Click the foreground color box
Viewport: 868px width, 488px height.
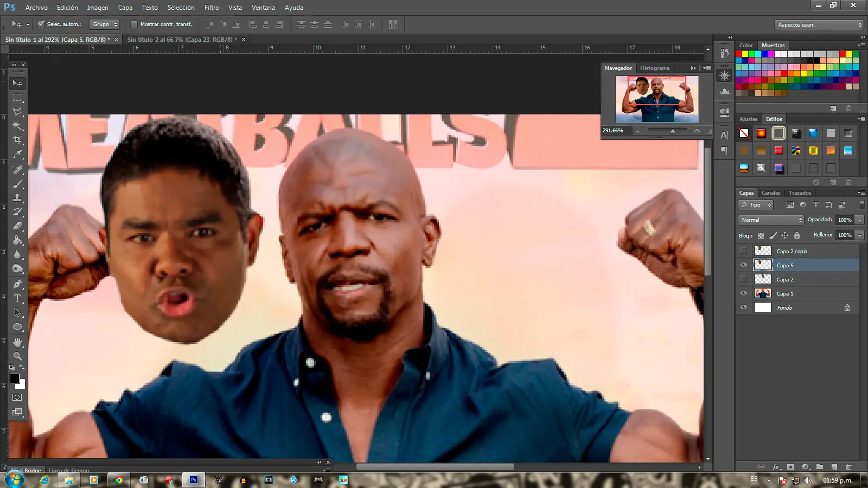[x=15, y=378]
